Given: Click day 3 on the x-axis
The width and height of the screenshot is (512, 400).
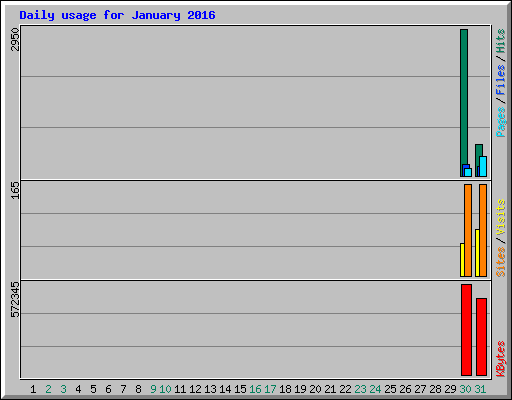Looking at the screenshot, I should [x=63, y=389].
